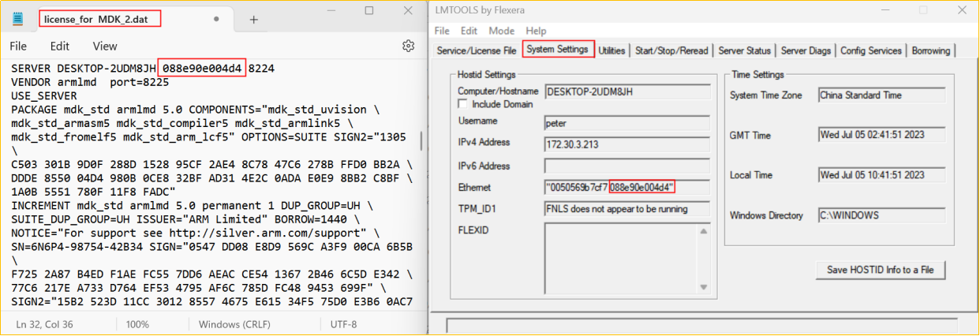Switch to the Server Status tab
Screen dimensions: 980x336
click(x=744, y=50)
